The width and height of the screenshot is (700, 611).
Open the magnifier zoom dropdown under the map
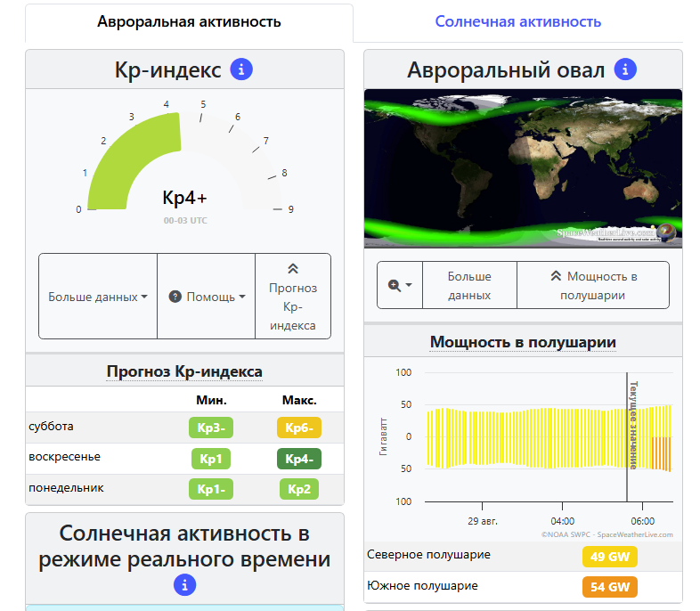[x=400, y=285]
